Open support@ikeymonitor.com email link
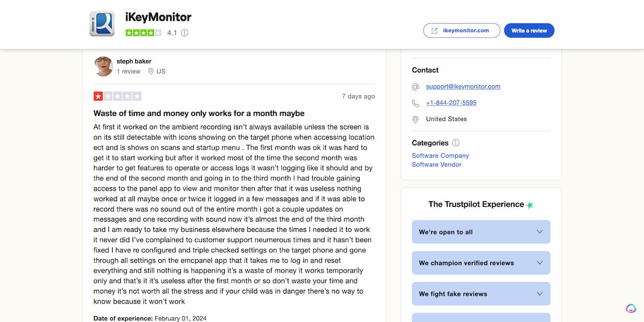The width and height of the screenshot is (644, 322). coord(463,86)
